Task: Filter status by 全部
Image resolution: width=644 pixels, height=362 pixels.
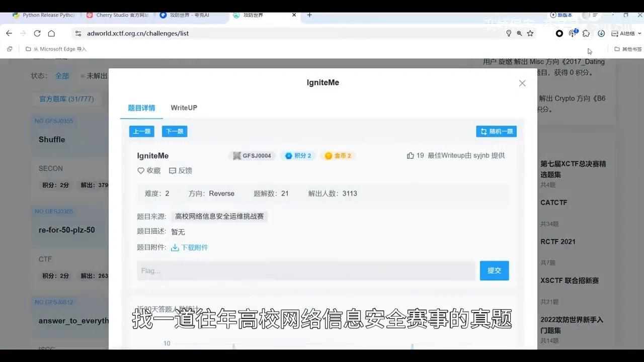Action: tap(62, 76)
